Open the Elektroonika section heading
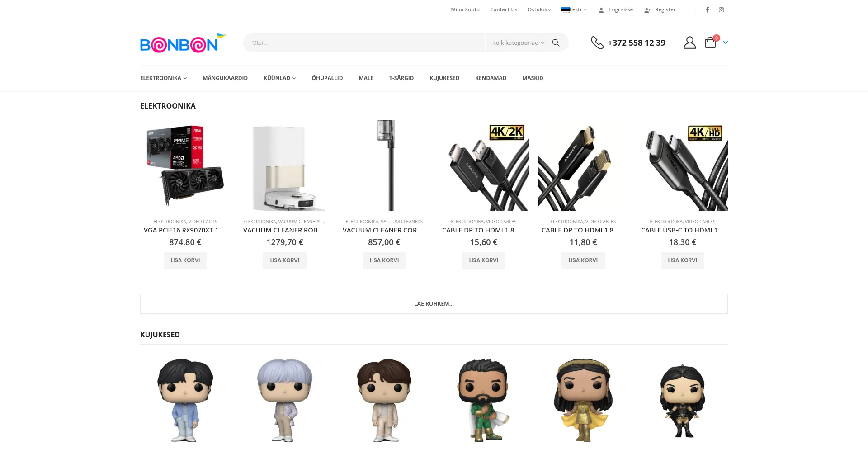Viewport: 868px width, 449px height. point(168,106)
